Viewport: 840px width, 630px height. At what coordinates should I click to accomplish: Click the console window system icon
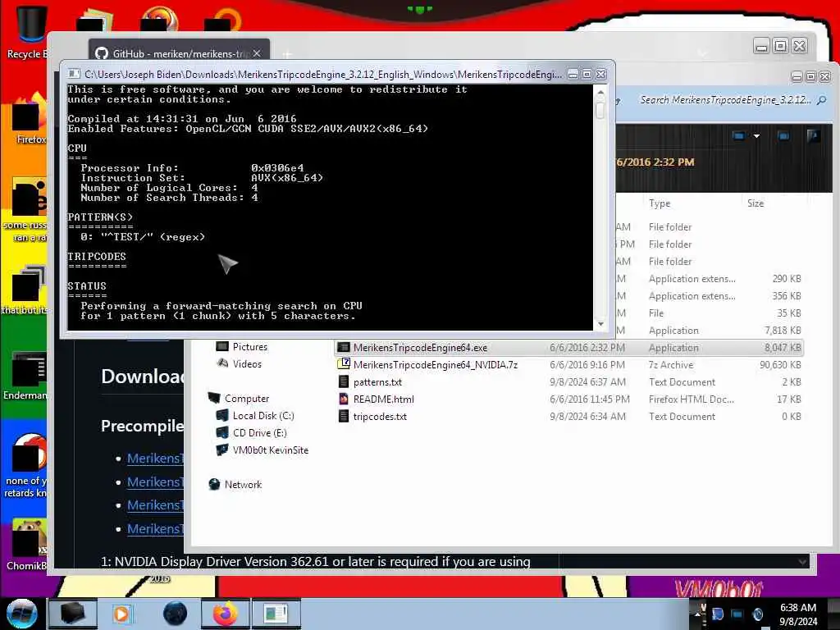pos(74,74)
